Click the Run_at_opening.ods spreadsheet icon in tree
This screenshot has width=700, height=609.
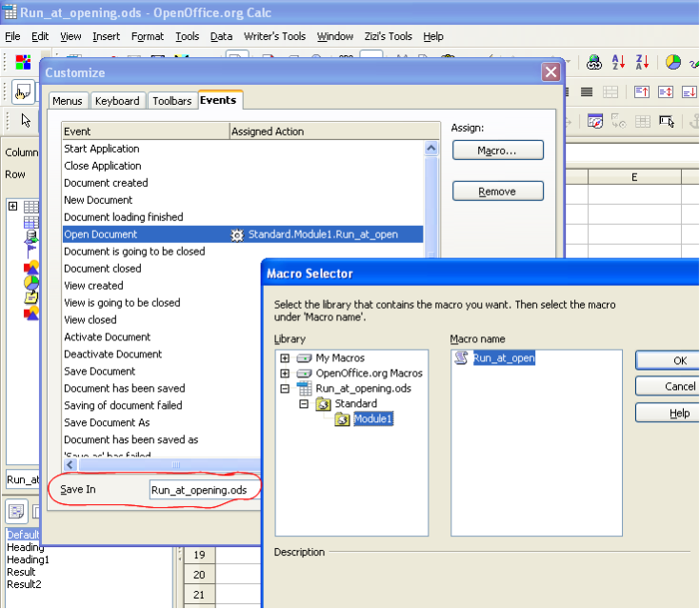point(304,388)
